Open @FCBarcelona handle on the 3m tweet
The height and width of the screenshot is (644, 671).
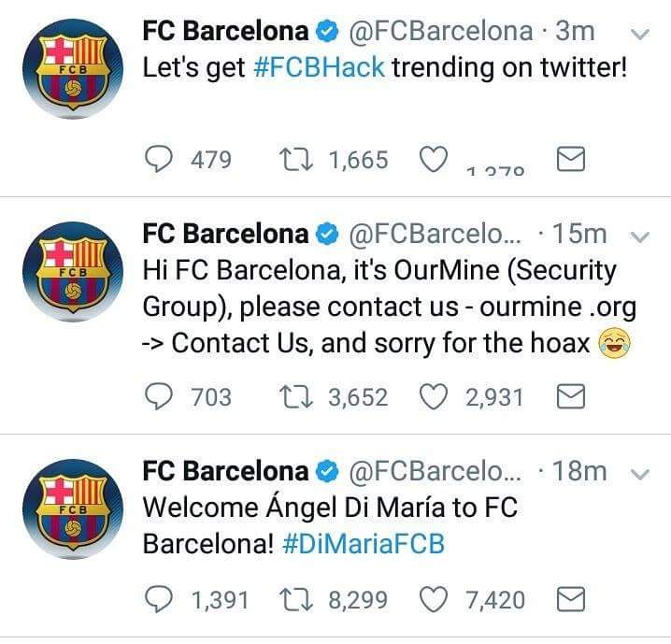pyautogui.click(x=441, y=32)
